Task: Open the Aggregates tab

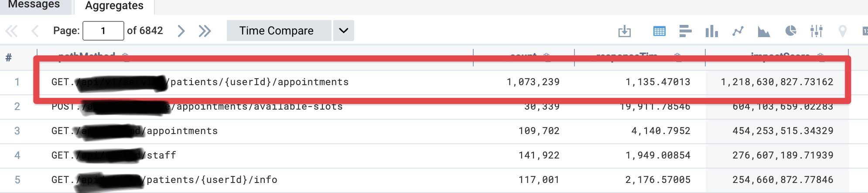Action: coord(114,6)
